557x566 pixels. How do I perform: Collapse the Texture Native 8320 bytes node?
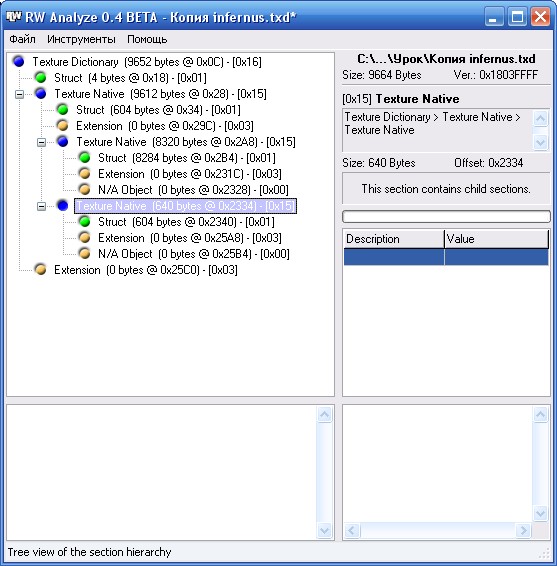point(42,143)
